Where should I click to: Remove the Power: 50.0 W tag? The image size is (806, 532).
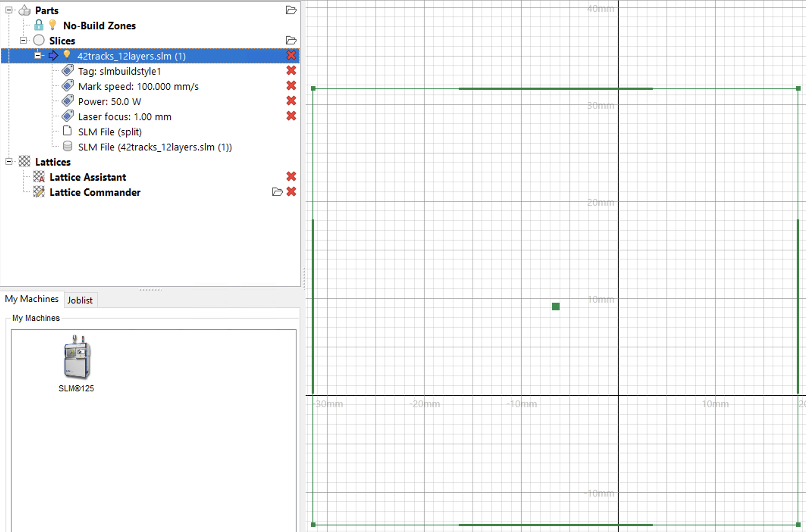pos(291,101)
